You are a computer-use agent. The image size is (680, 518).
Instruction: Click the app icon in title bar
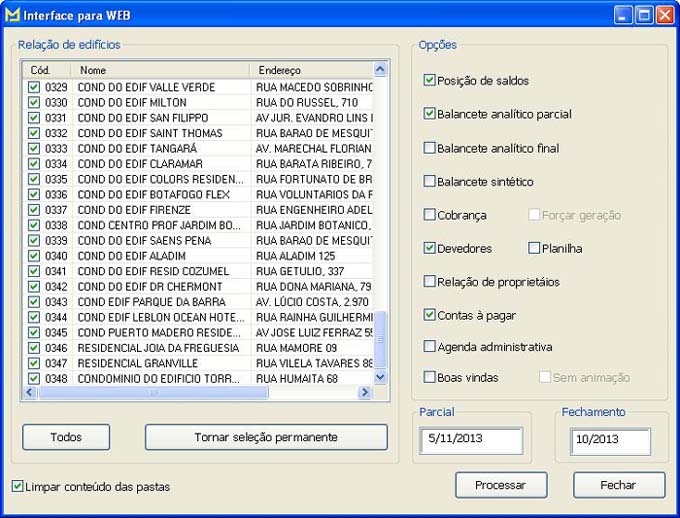pos(14,15)
